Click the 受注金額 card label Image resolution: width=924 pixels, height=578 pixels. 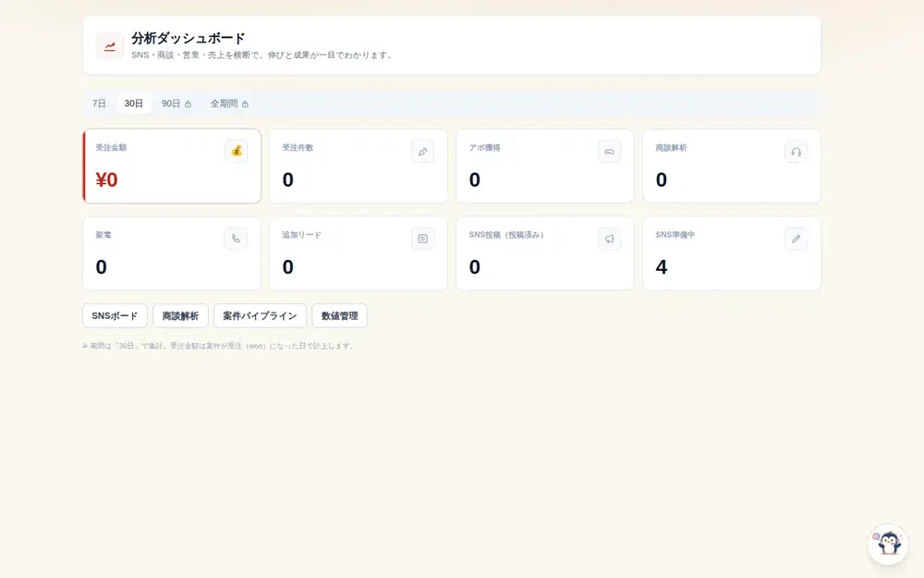click(112, 147)
